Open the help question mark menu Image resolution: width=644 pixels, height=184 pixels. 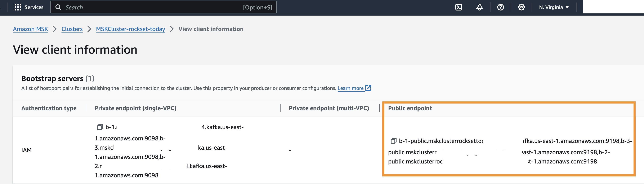pyautogui.click(x=500, y=7)
